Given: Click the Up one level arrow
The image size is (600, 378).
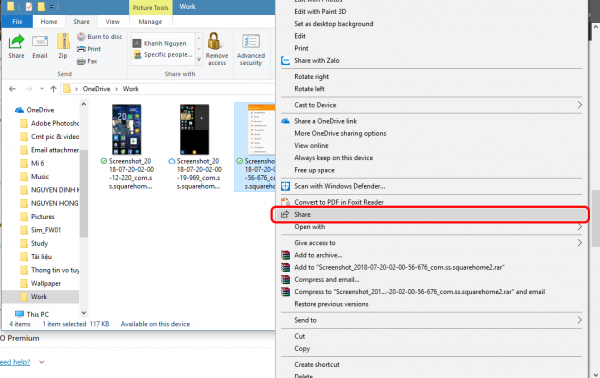Looking at the screenshot, I should pos(53,89).
